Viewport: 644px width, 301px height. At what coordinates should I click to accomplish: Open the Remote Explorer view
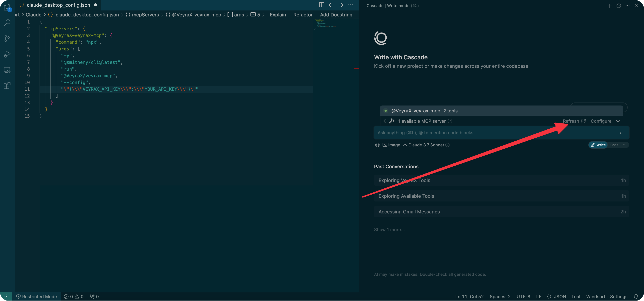tap(7, 70)
